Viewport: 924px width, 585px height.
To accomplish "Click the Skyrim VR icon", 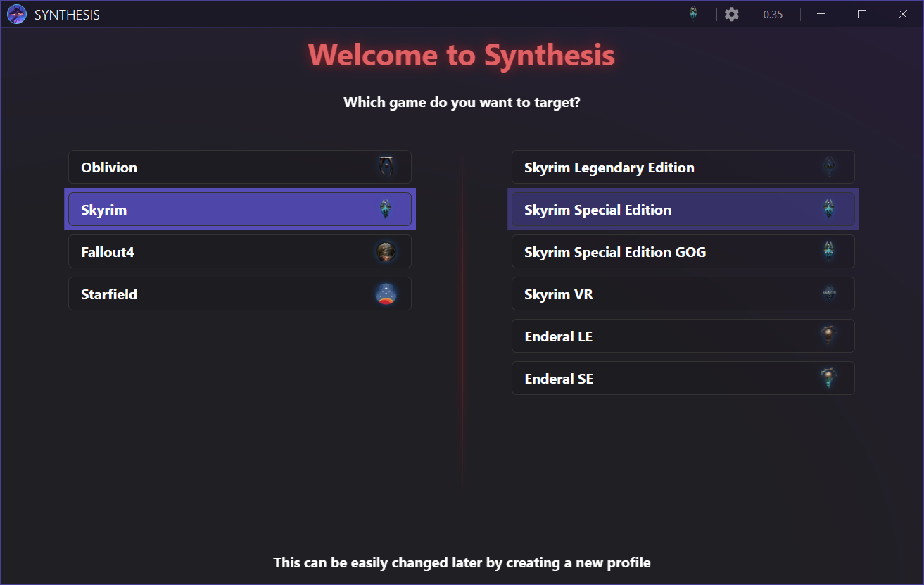I will click(x=829, y=294).
